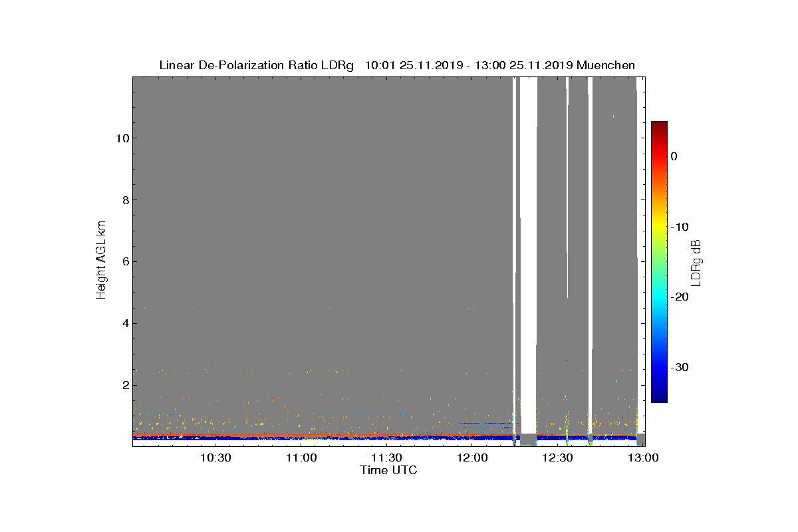798x532 pixels.
Task: Click the plot title 'Linear De-Polarization Ratio LDRg'
Action: click(x=256, y=65)
